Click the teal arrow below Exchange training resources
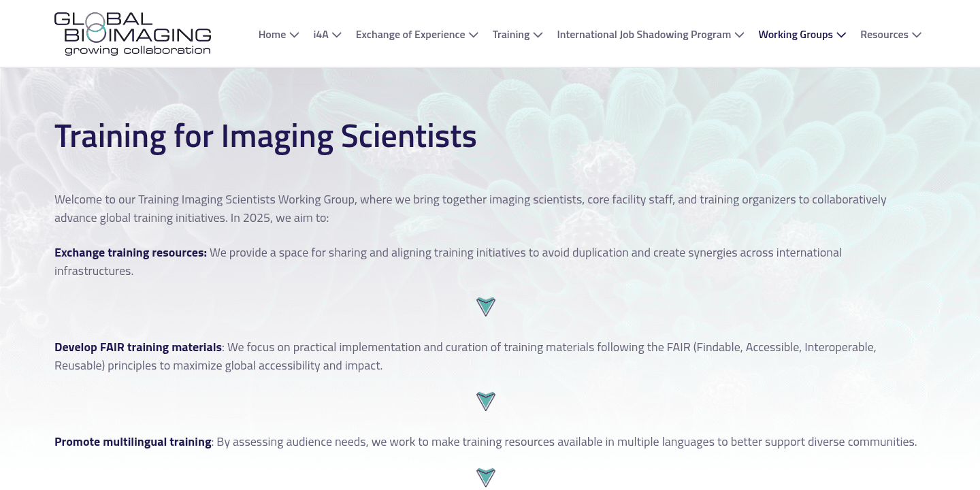 [485, 306]
